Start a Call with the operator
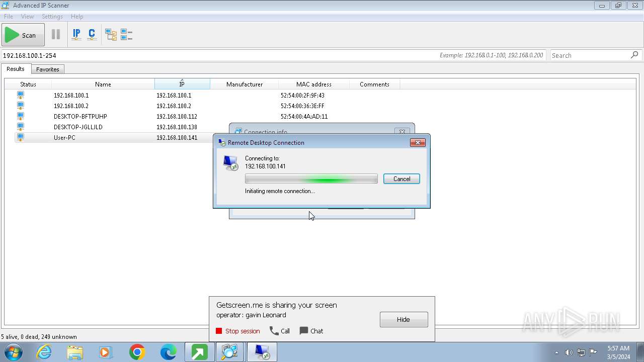 coord(280,331)
